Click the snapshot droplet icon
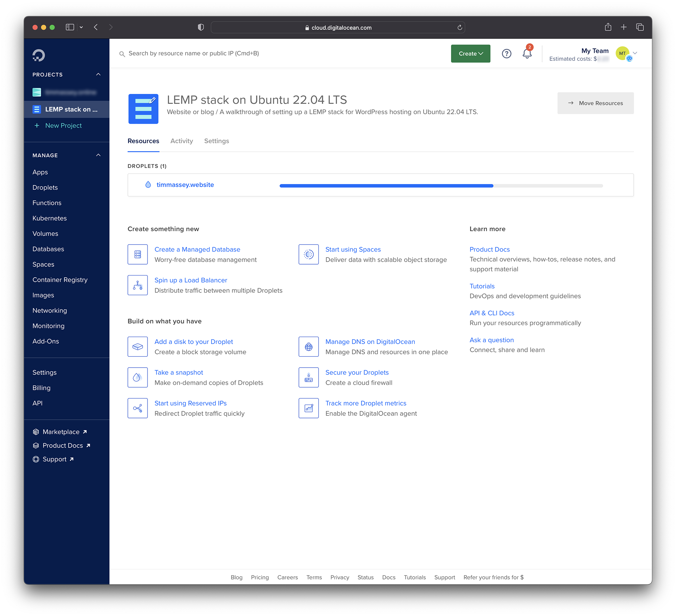Viewport: 676px width, 616px height. click(138, 377)
